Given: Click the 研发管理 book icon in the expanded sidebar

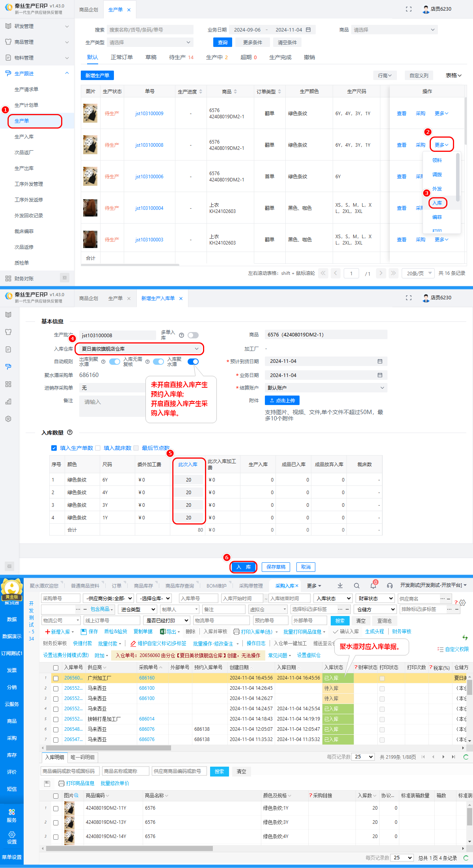Looking at the screenshot, I should (x=8, y=26).
